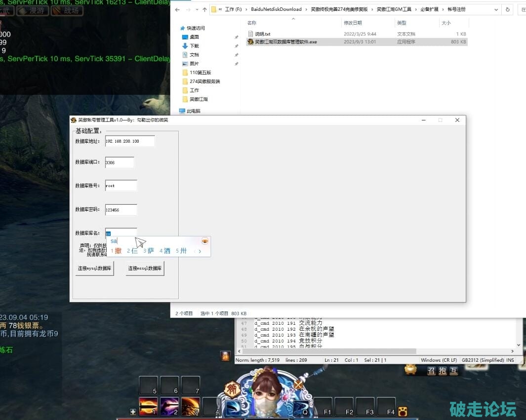Click the paw icon beside F4 slot
This screenshot has width=526, height=420.
tap(403, 411)
